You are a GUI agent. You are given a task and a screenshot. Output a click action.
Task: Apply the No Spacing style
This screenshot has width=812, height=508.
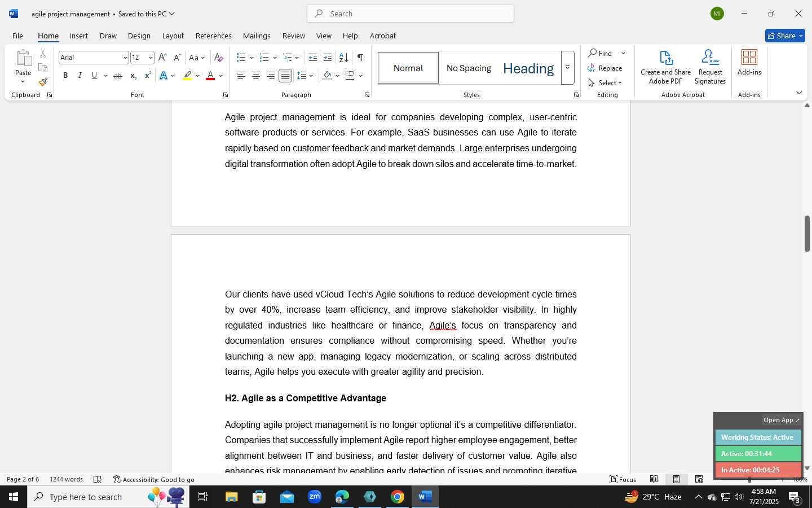pos(469,68)
